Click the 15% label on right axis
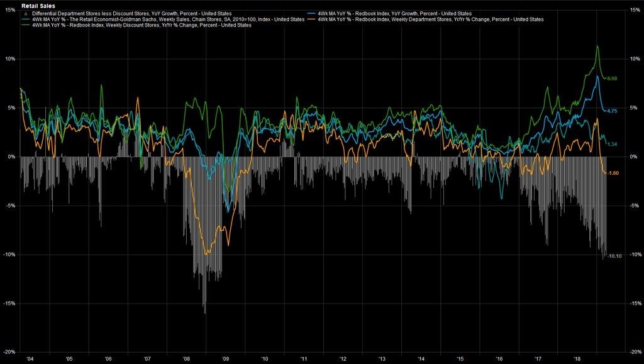The width and height of the screenshot is (644, 364). pos(635,10)
